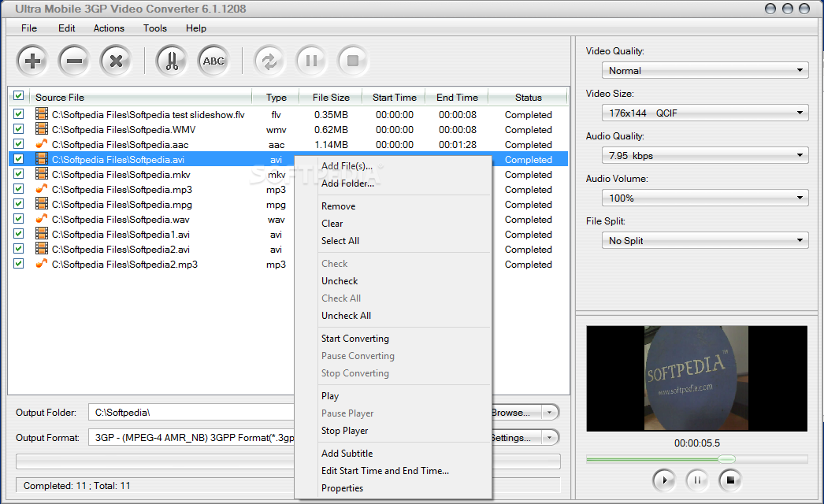Screen dimensions: 824x504
Task: Toggle the header select-all checkbox
Action: click(x=18, y=95)
